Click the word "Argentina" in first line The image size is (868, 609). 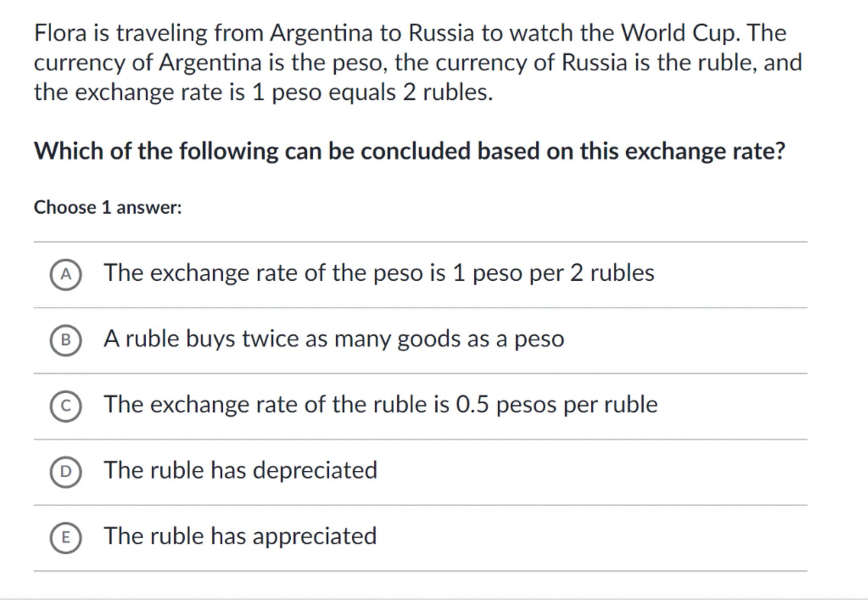click(x=321, y=33)
